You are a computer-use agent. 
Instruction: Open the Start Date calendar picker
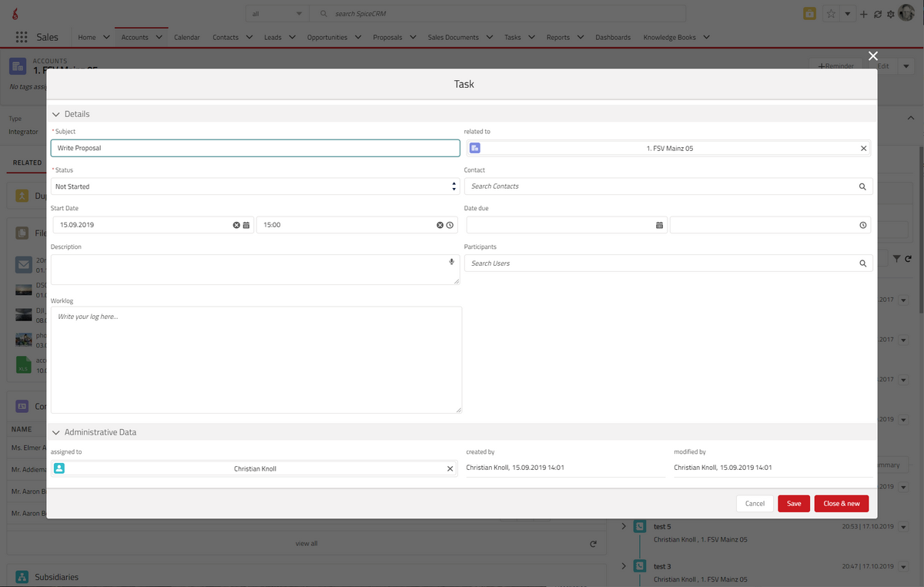pyautogui.click(x=246, y=225)
